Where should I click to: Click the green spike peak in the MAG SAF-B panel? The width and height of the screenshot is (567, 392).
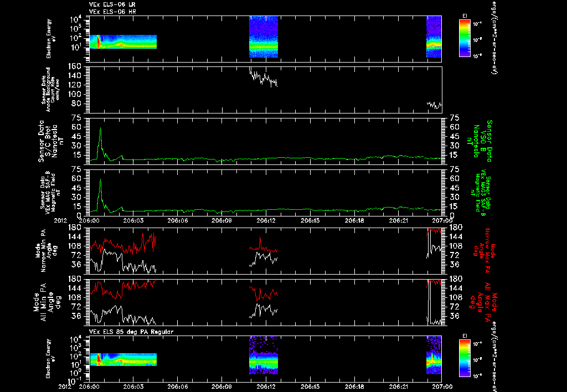pos(101,180)
